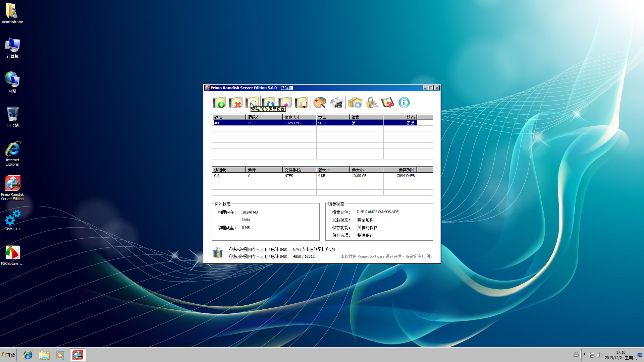Click the 4850 / 16312 memory value
The width and height of the screenshot is (644, 362).
(304, 256)
